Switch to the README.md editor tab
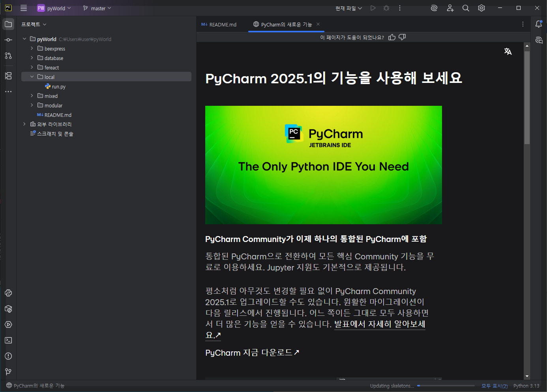The image size is (547, 392). tap(219, 24)
